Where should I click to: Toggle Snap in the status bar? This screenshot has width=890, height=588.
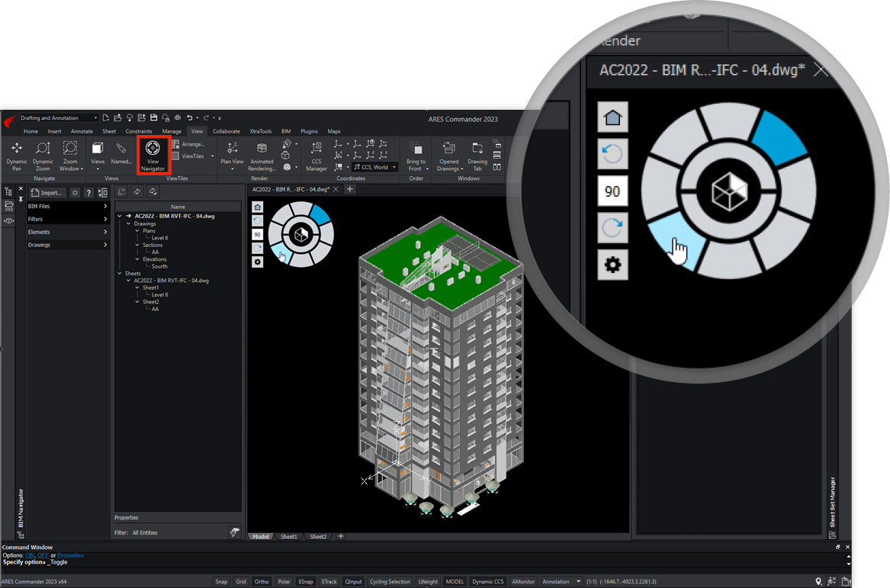coord(221,581)
